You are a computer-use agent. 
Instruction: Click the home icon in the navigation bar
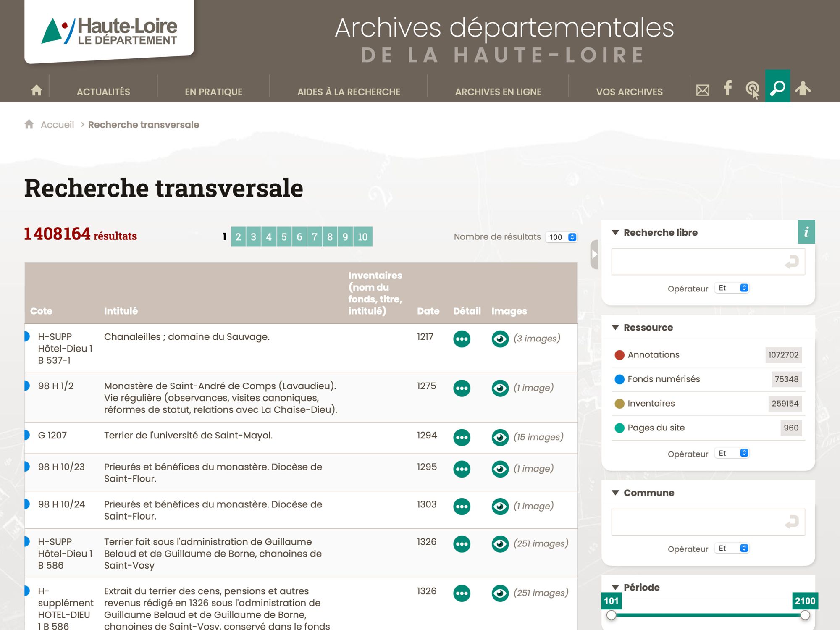point(37,90)
